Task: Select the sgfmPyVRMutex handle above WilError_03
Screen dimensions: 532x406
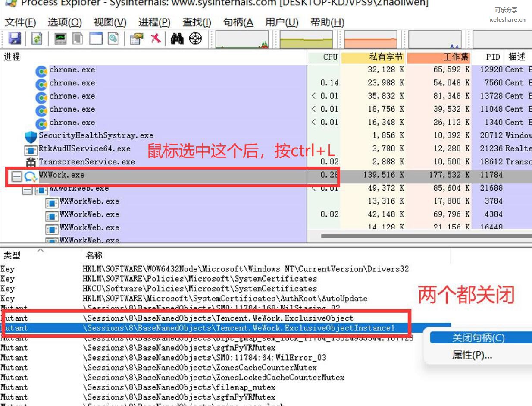Action: 225,348
